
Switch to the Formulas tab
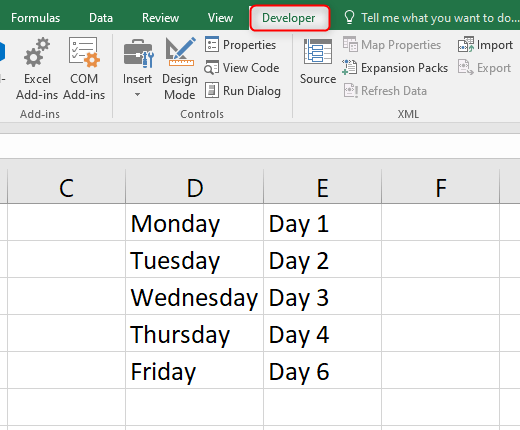(x=36, y=18)
